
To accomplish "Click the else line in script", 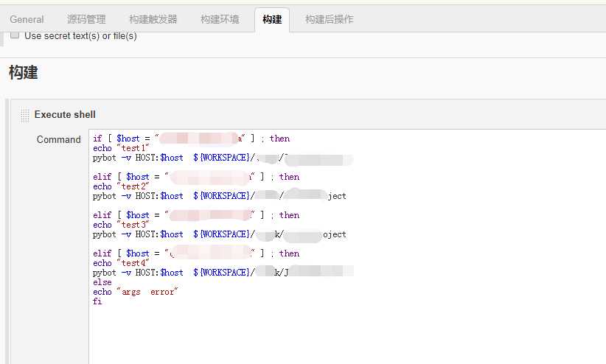I will (x=102, y=282).
